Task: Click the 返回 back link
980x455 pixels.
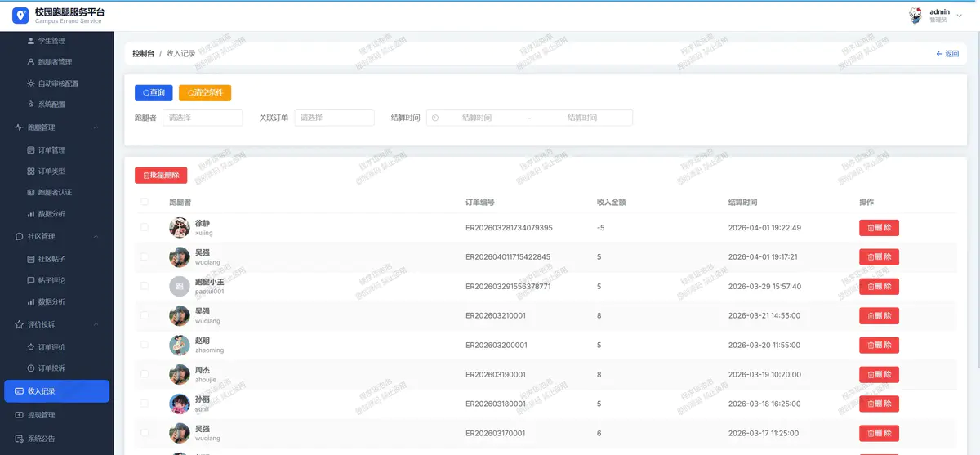Action: tap(947, 53)
